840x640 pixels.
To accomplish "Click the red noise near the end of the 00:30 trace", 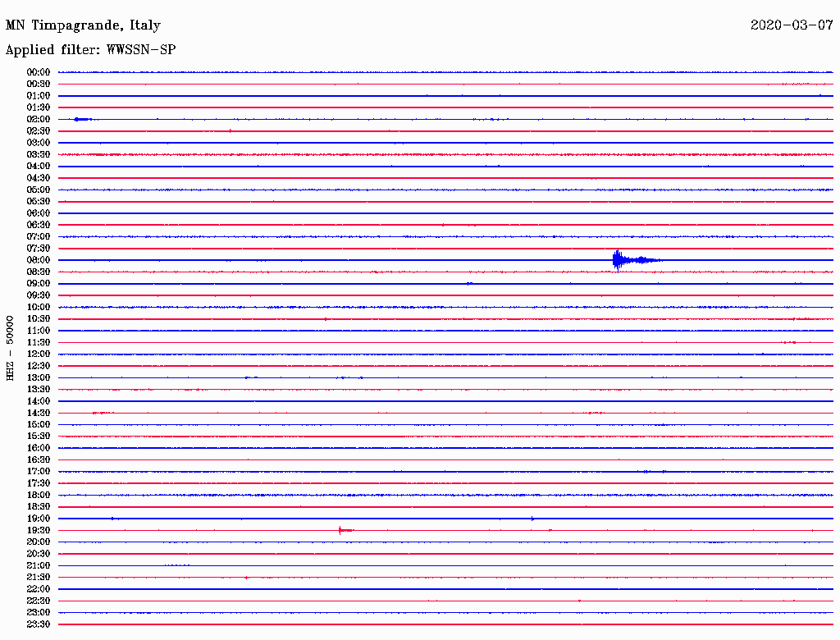I will point(797,84).
